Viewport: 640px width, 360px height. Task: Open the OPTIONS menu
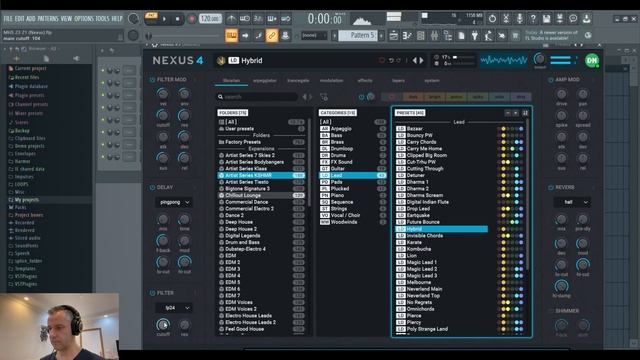(x=84, y=19)
